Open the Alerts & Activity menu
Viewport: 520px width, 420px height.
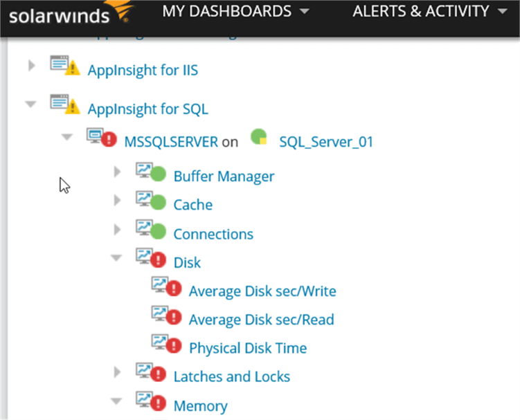430,11
